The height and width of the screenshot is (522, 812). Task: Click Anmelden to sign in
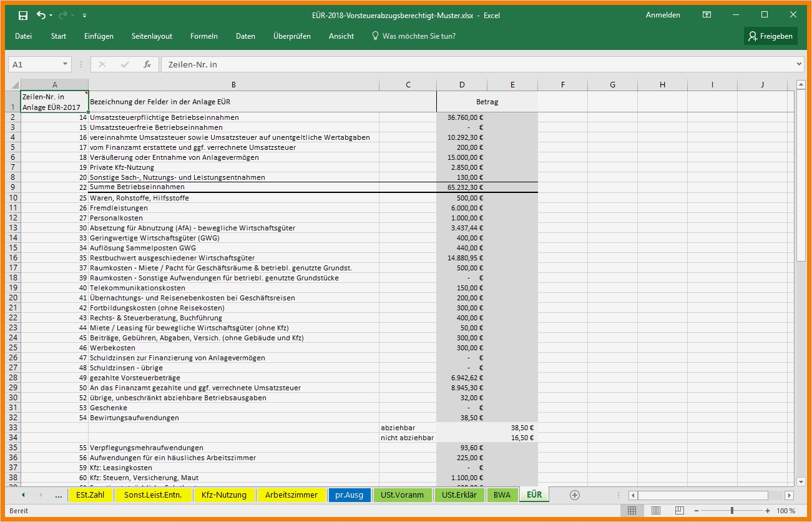(x=663, y=15)
